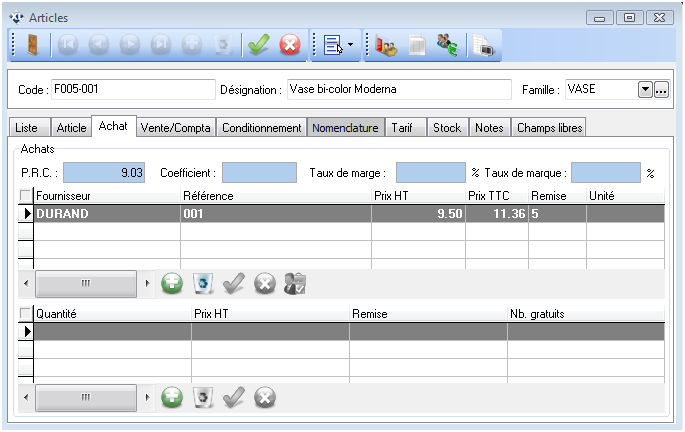Click trash icon under the quantity grid
Viewport: 685px width, 432px height.
click(203, 397)
